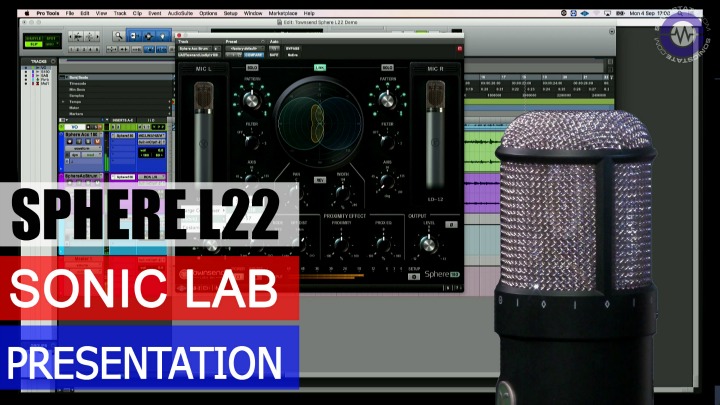Click zoom preset button 1
The width and height of the screenshot is (720, 405).
tap(72, 49)
